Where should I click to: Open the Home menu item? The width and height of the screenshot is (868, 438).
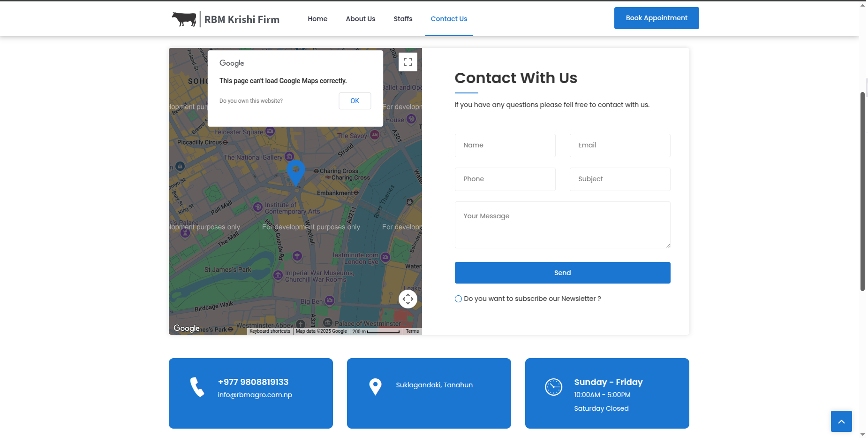click(x=317, y=19)
